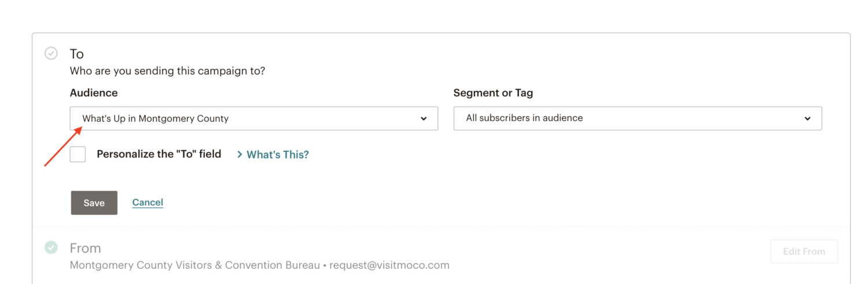Click the Audience field label
Viewport: 868px width, 284px height.
coord(94,93)
